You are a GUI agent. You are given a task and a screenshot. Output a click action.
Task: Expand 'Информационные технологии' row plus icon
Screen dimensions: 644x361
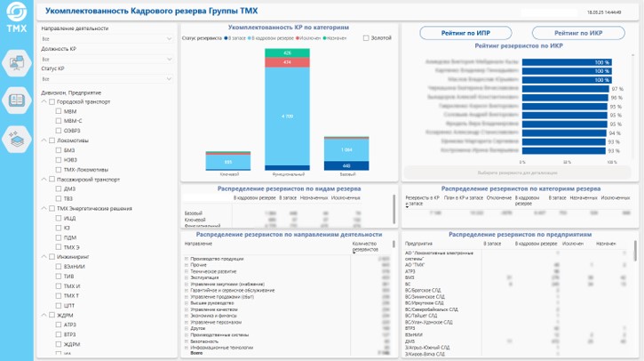point(187,346)
